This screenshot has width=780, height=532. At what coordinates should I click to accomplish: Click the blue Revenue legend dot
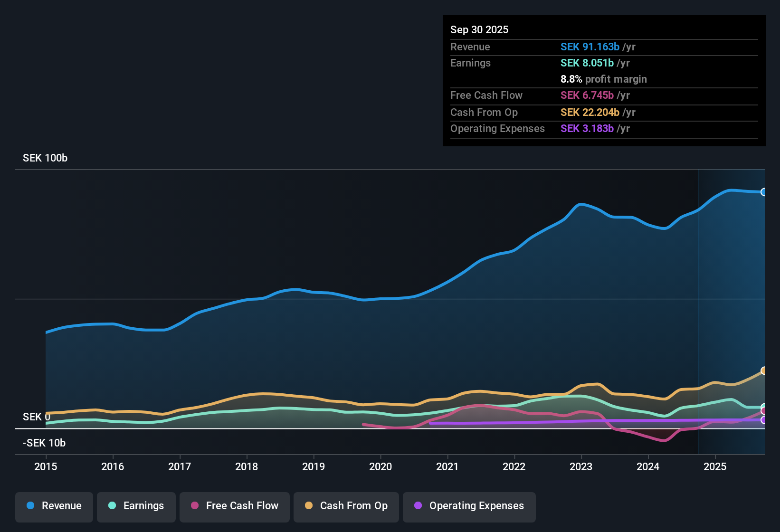pyautogui.click(x=30, y=506)
